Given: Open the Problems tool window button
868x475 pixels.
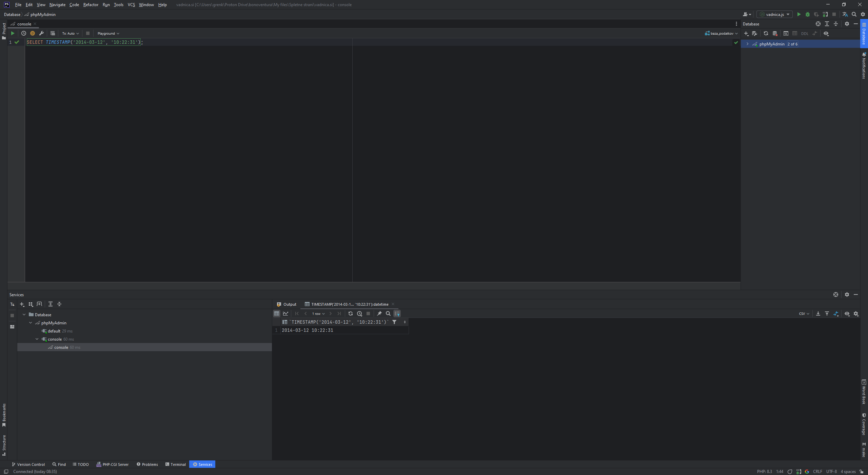Looking at the screenshot, I should (x=147, y=464).
